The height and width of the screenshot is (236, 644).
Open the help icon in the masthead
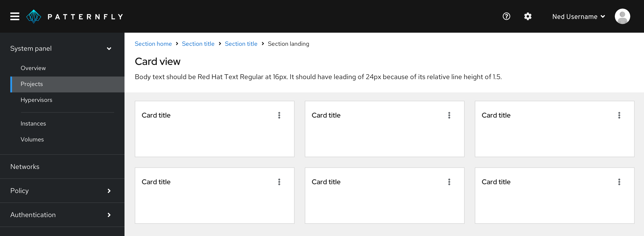(x=506, y=16)
